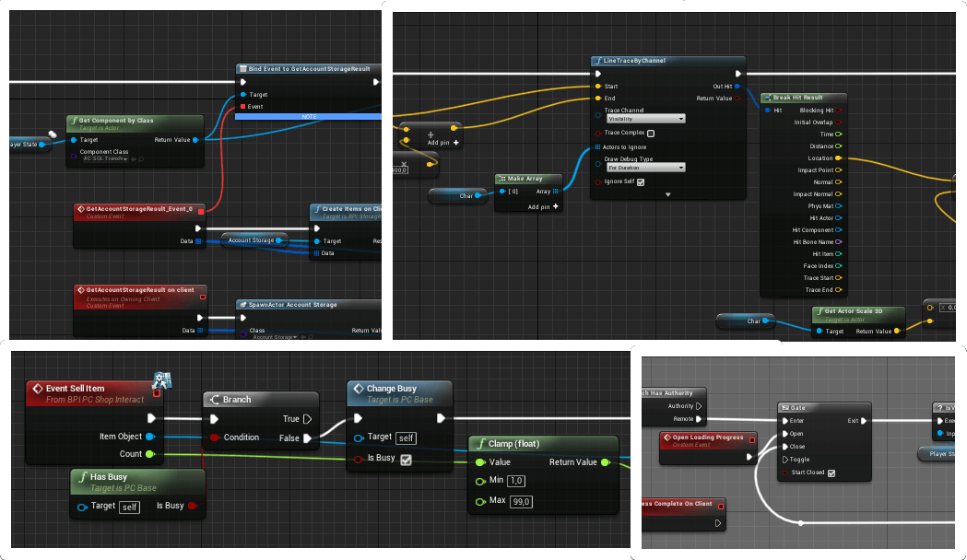Click the Impact Point output pin
The image size is (967, 560).
pyautogui.click(x=838, y=170)
